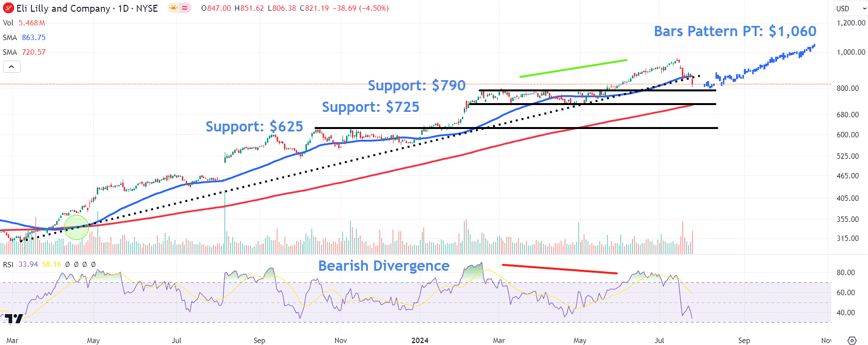Click the 1,000.00 price axis label

point(851,52)
